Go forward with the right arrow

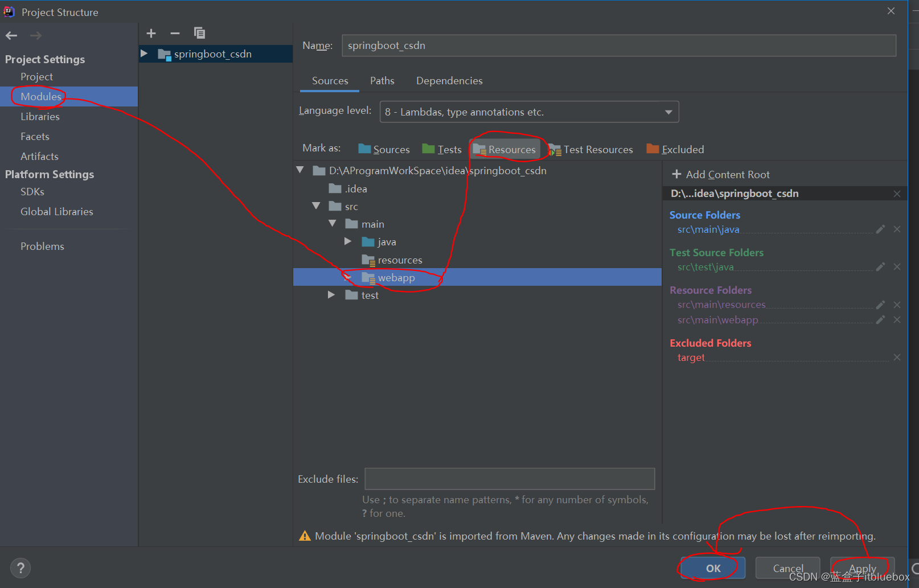pyautogui.click(x=36, y=36)
